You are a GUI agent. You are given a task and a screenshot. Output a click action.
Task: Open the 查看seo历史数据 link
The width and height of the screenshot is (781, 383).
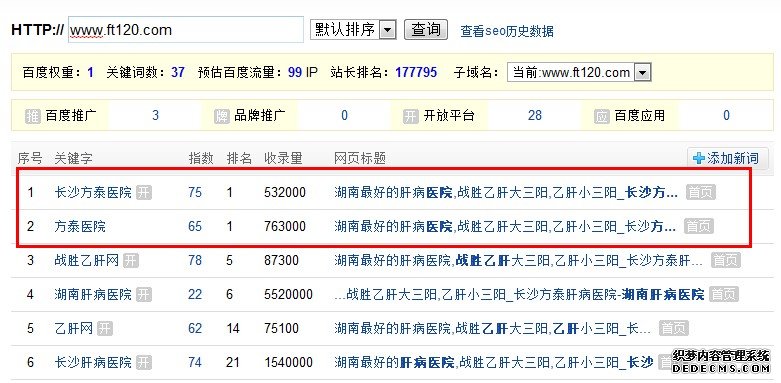pos(507,31)
